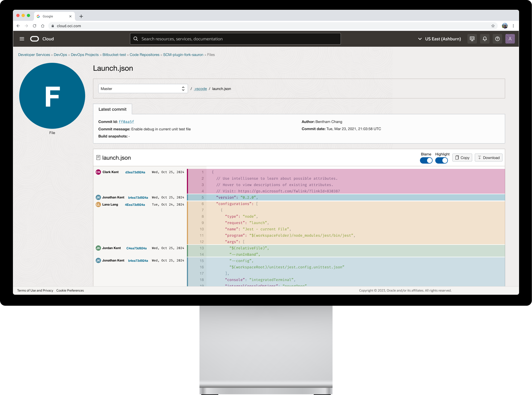This screenshot has height=395, width=532.
Task: Click the help question mark icon
Action: (497, 39)
